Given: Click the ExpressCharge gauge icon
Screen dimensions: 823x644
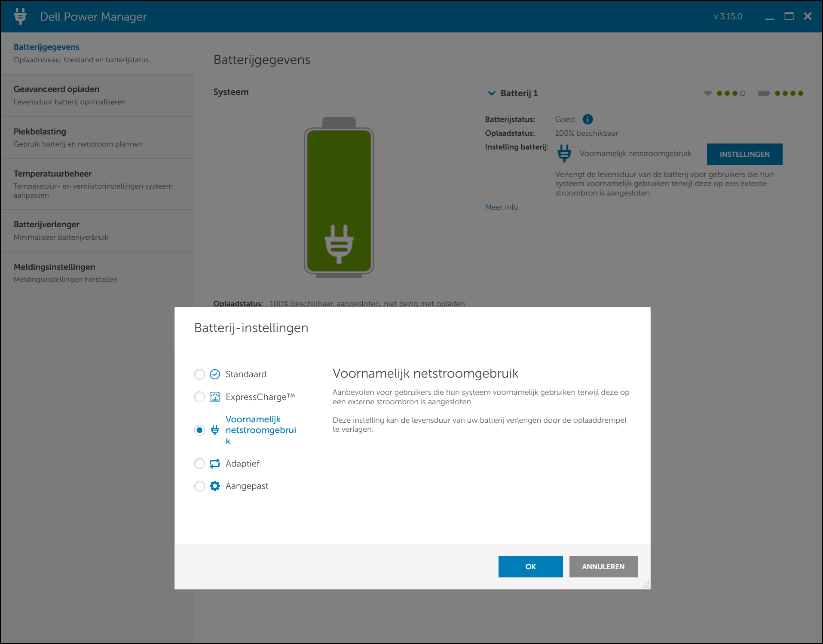Looking at the screenshot, I should tap(215, 397).
